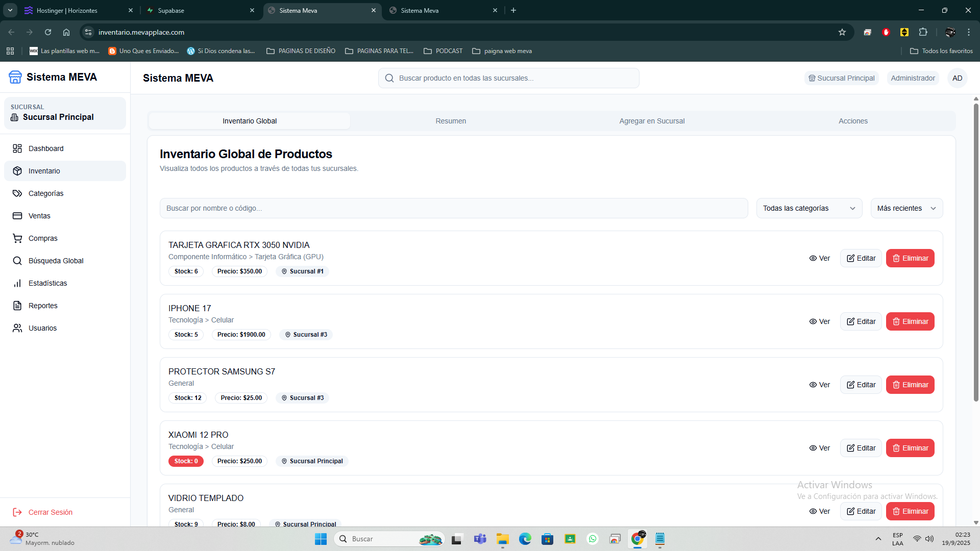Image resolution: width=980 pixels, height=551 pixels.
Task: Focus the Buscar por nombre o código field
Action: [454, 208]
